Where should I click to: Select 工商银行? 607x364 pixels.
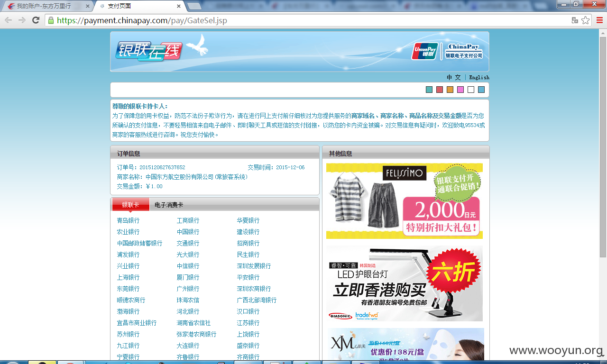188,220
